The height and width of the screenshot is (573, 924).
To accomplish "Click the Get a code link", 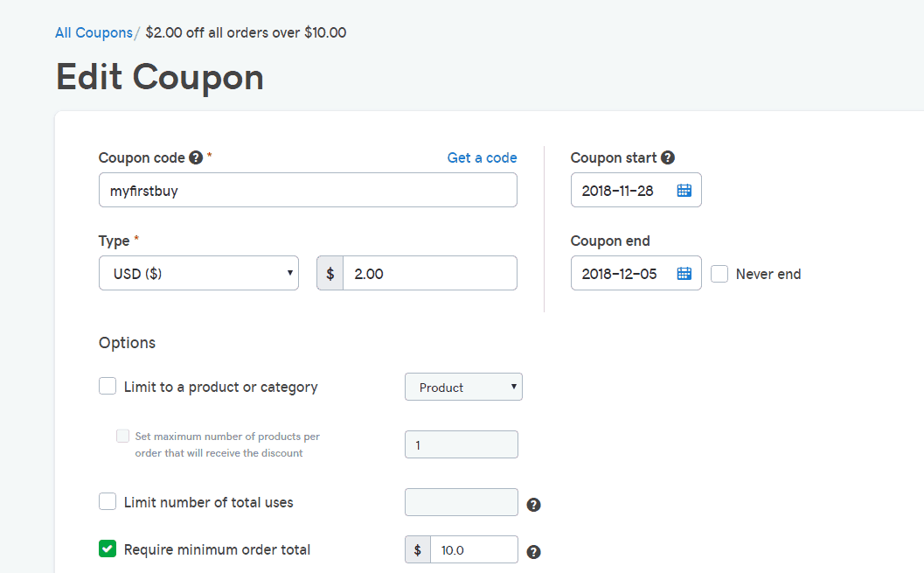I will coord(482,158).
